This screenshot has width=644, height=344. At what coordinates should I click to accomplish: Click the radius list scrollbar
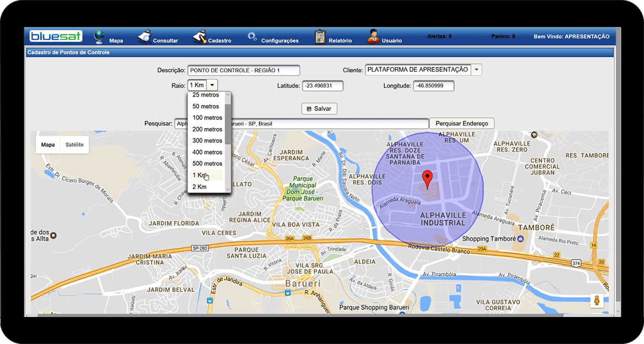(x=228, y=124)
